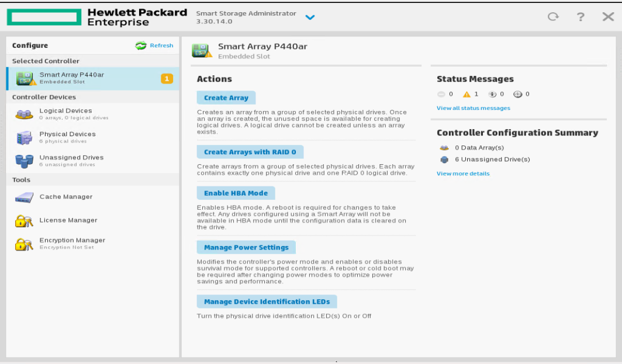Open View all status messages link
This screenshot has width=622, height=364.
coord(474,108)
